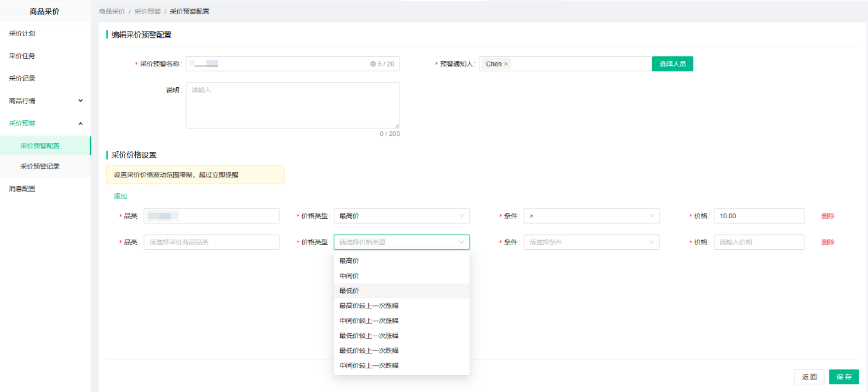Open the condition dropdown showing >
This screenshot has height=392, width=868.
592,216
